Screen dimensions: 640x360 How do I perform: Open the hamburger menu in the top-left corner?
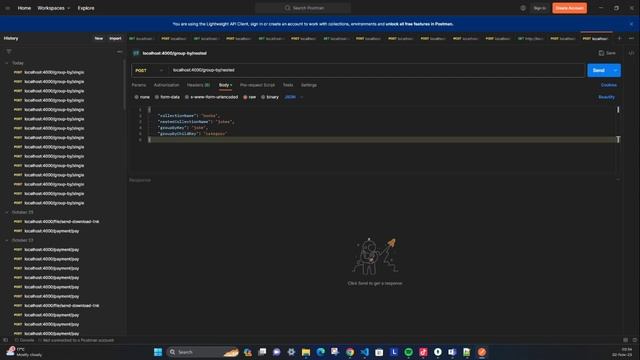(7, 8)
